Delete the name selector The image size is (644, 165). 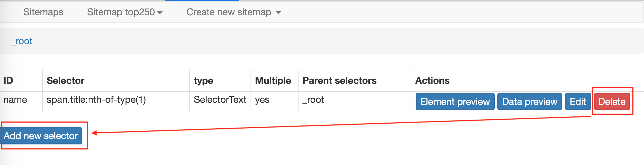pos(612,101)
